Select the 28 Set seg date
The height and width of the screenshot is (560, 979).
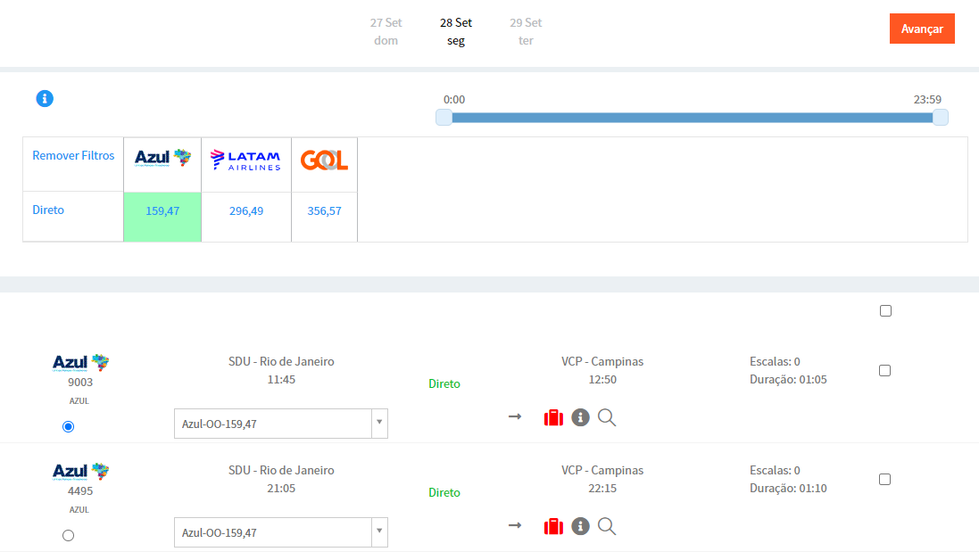click(456, 31)
